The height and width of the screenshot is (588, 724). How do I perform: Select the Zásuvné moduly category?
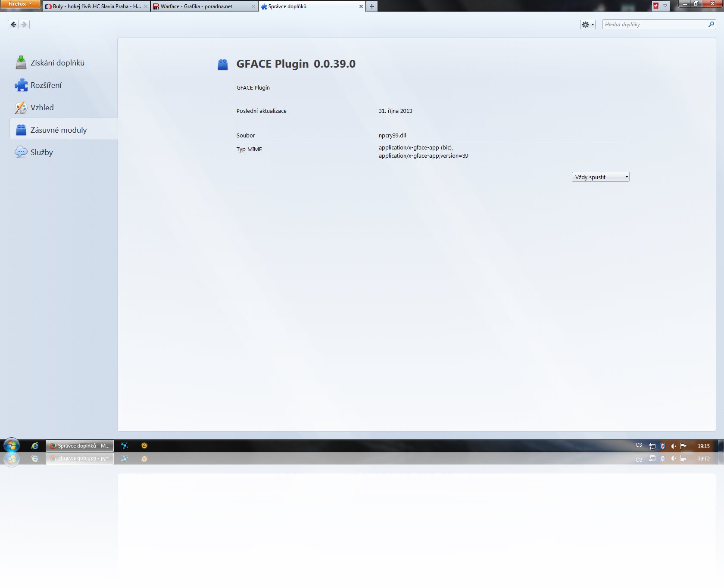pos(59,130)
